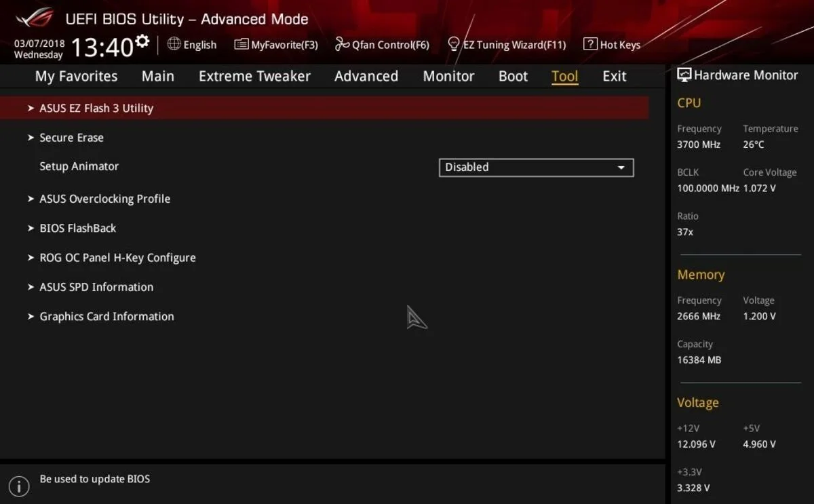Click Core Voltage value 1.072 V
The width and height of the screenshot is (814, 504).
[x=759, y=188]
